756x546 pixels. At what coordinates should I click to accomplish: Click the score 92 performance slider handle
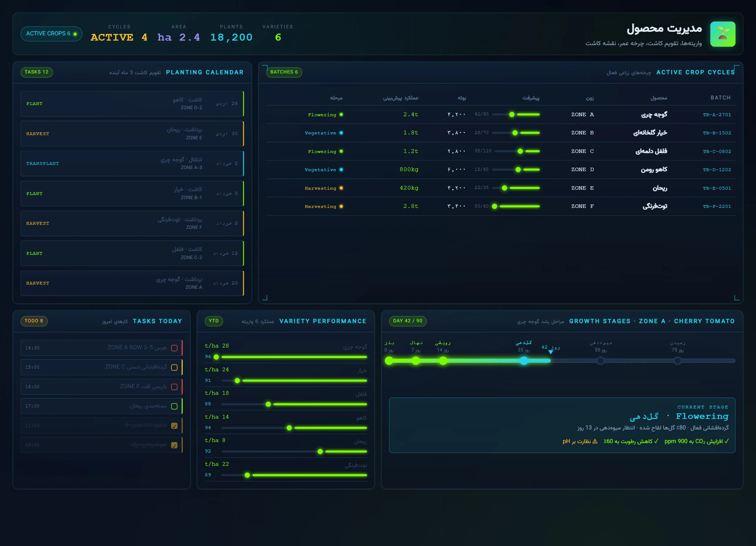point(320,452)
